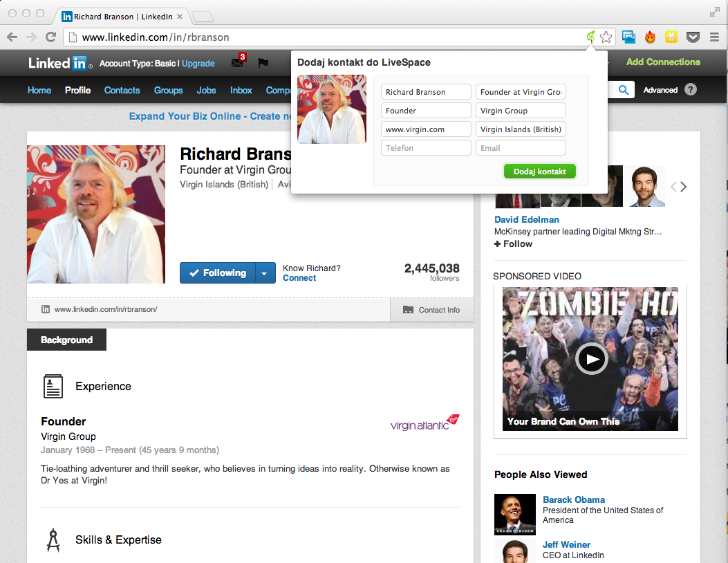Click the blue Following button
The image size is (728, 563).
point(218,273)
